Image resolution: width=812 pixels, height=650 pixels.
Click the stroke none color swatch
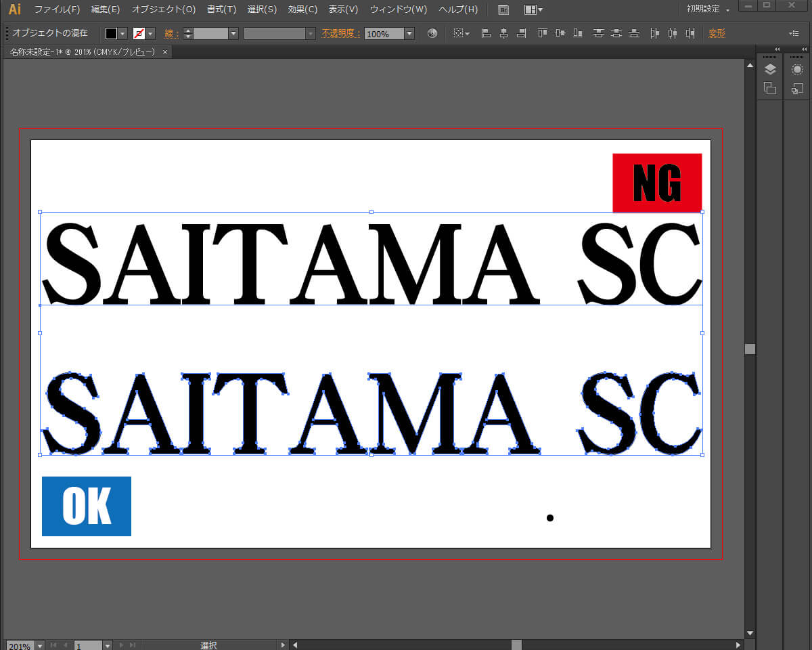(139, 33)
